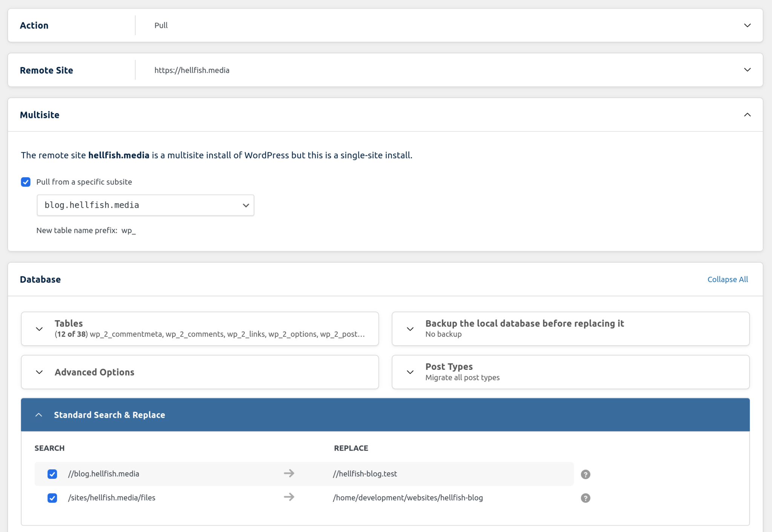Click the Post Types panel chevron icon
772x532 pixels.
point(410,372)
